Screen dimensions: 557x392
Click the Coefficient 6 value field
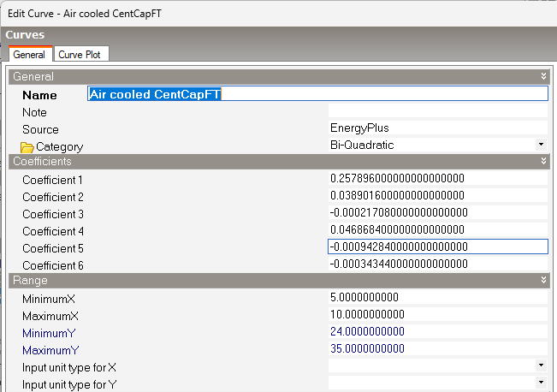[436, 264]
